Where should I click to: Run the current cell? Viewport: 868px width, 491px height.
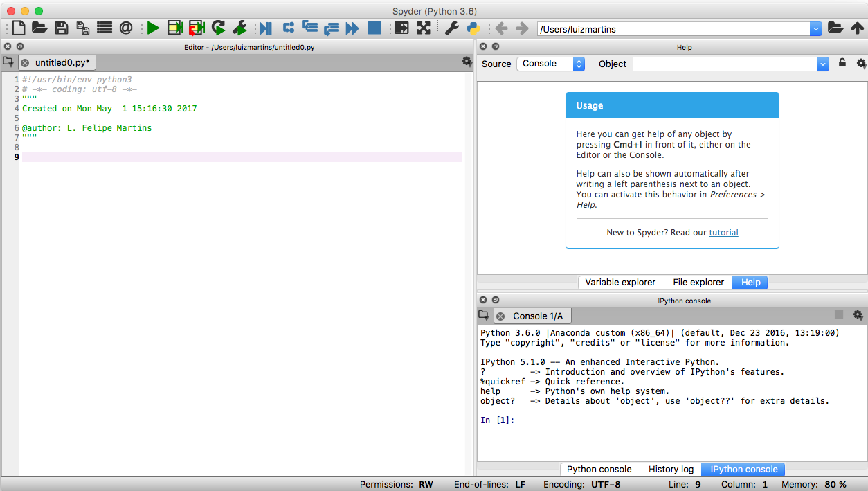(x=175, y=28)
